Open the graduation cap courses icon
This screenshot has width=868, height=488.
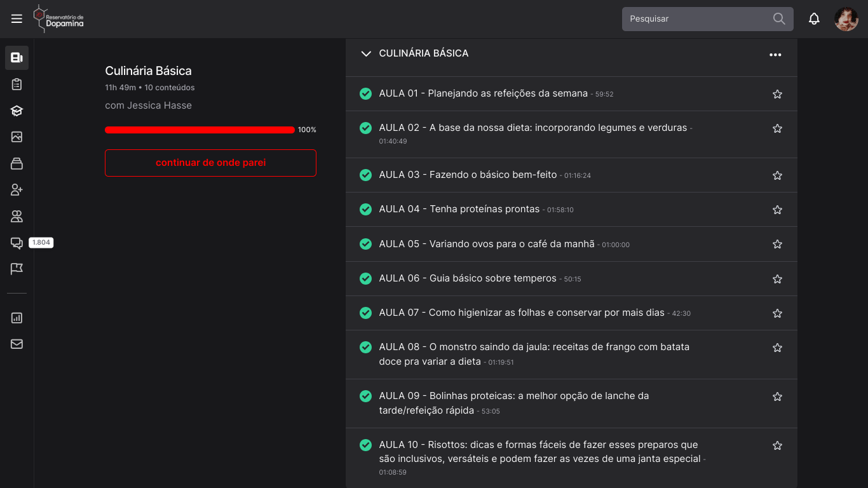(17, 111)
